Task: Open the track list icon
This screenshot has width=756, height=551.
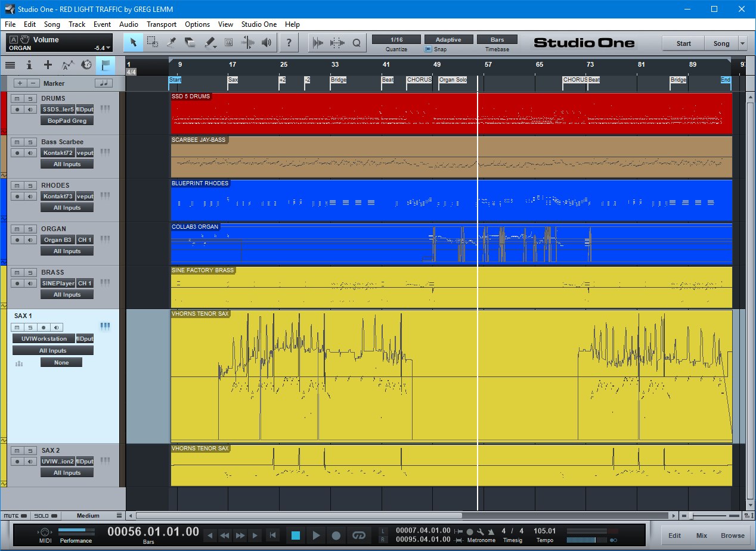Action: pos(10,65)
